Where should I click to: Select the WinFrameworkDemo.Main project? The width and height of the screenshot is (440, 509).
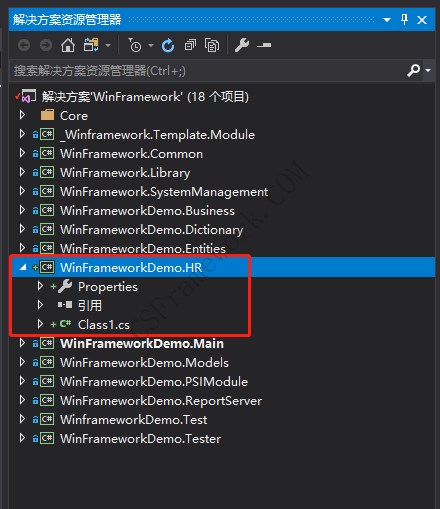(x=142, y=343)
